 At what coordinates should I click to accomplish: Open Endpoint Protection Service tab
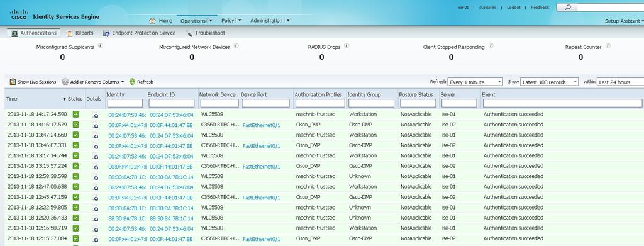click(x=139, y=33)
